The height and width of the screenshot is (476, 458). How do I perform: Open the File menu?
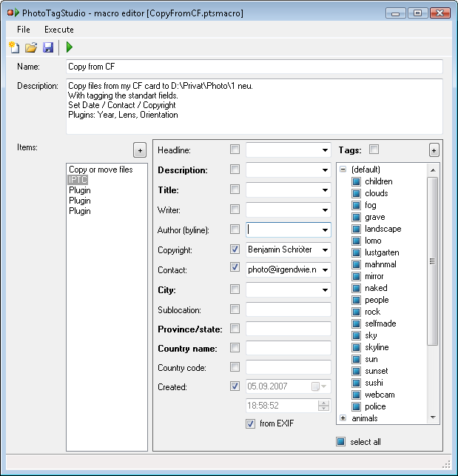click(24, 30)
